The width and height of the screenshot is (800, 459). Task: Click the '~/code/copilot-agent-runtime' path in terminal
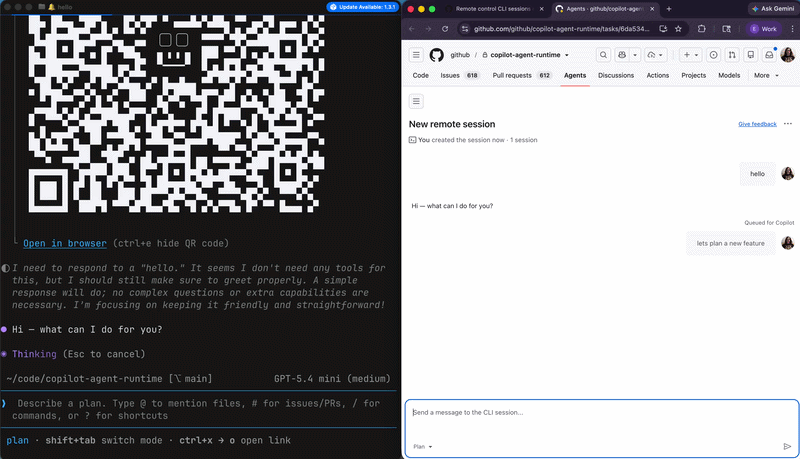[84, 378]
